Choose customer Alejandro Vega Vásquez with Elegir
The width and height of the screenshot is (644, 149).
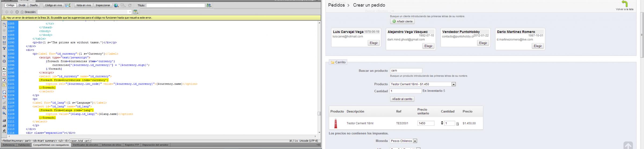[428, 46]
